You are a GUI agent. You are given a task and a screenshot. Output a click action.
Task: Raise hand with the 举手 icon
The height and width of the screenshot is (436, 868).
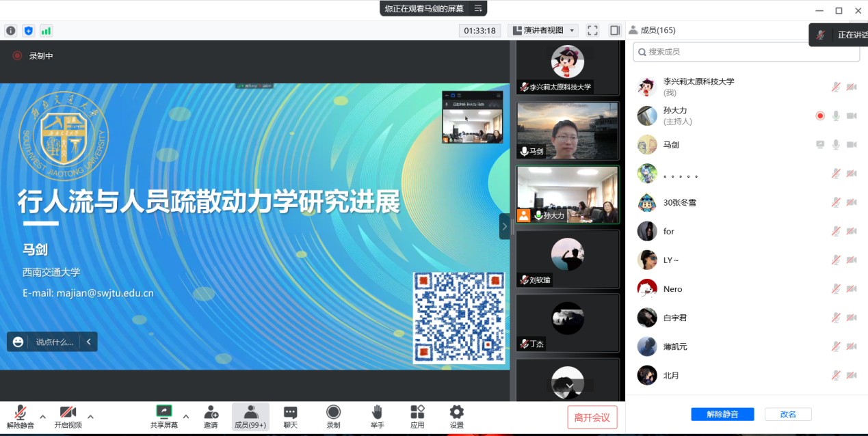(x=376, y=411)
